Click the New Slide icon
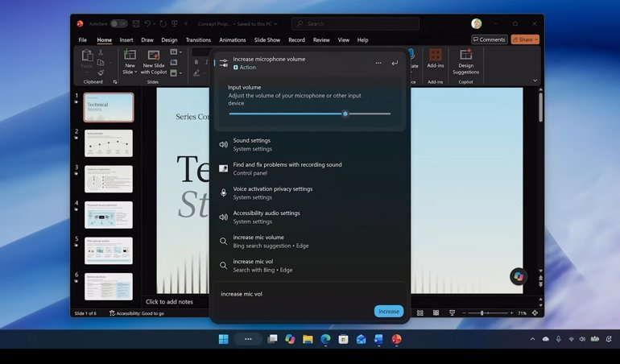The width and height of the screenshot is (620, 364). [130, 55]
